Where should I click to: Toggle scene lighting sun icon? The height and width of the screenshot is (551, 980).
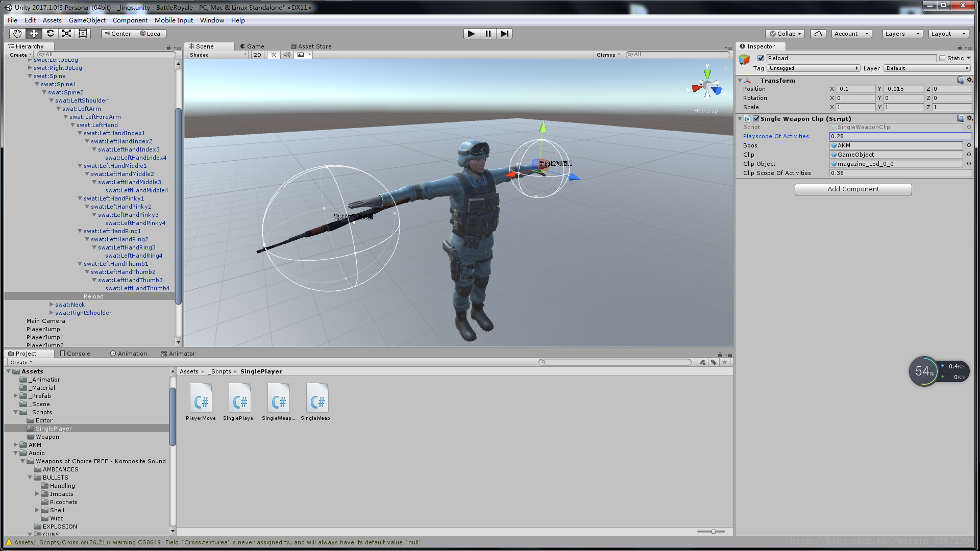tap(274, 55)
